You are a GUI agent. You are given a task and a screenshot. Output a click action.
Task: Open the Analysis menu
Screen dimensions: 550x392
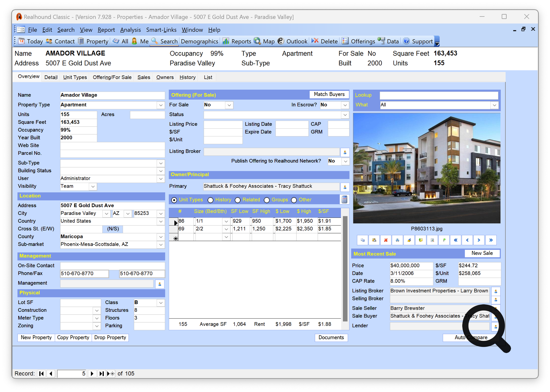tap(130, 30)
